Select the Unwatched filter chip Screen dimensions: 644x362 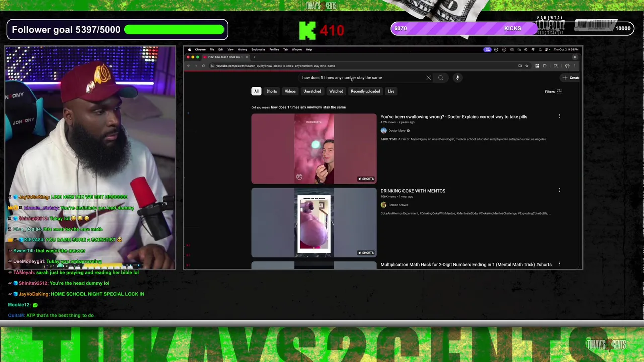[312, 91]
